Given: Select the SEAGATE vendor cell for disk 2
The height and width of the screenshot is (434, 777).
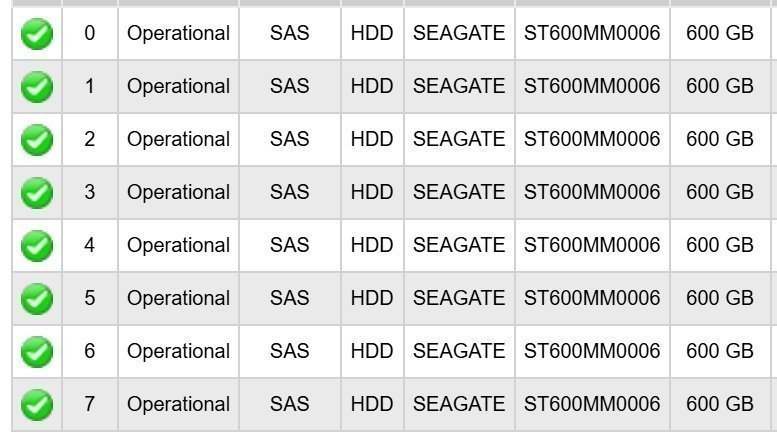Looking at the screenshot, I should tap(459, 140).
